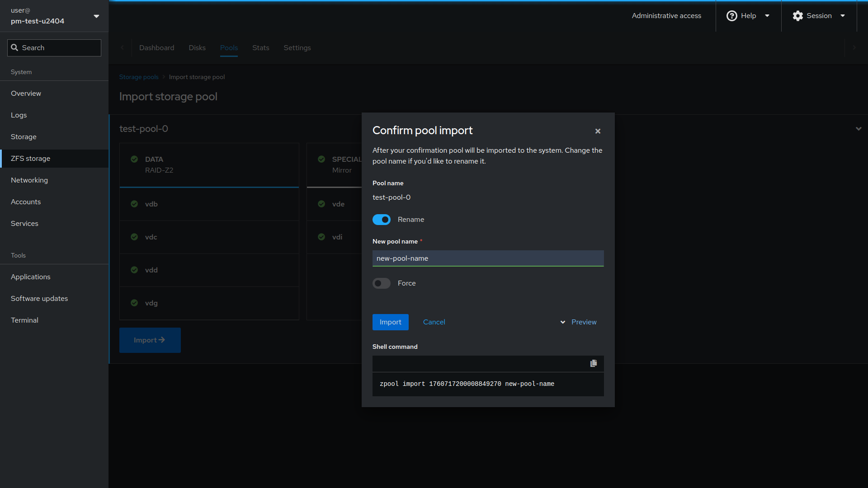868x488 pixels.
Task: Click the green status icon next to vde
Action: click(x=321, y=204)
